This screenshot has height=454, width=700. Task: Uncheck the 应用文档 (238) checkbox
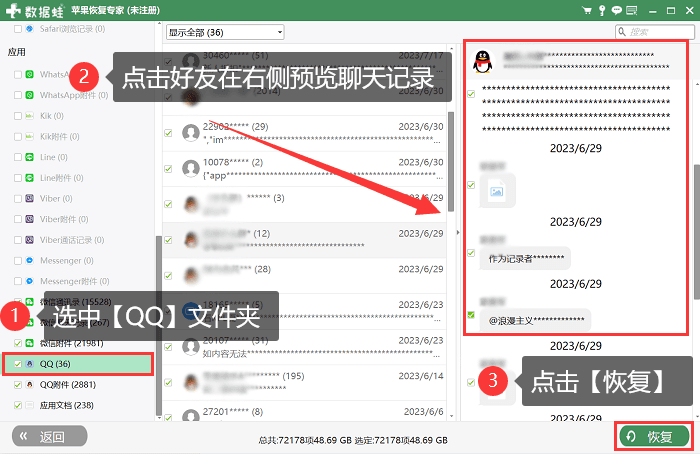(x=18, y=405)
